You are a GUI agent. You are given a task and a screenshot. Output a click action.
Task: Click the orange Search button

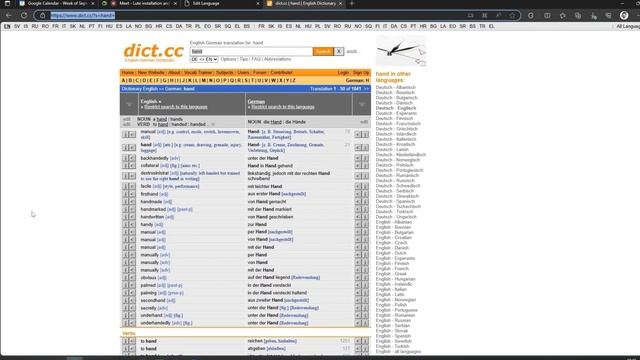click(x=323, y=51)
